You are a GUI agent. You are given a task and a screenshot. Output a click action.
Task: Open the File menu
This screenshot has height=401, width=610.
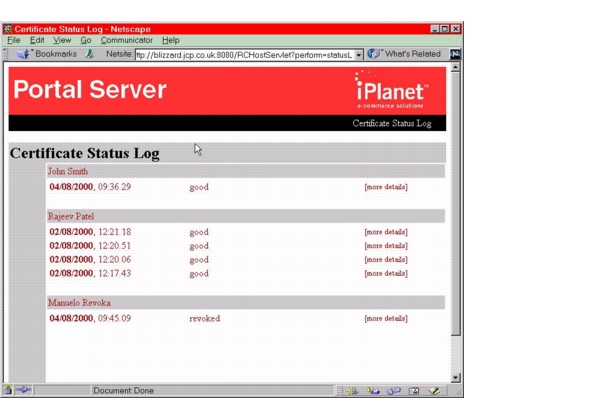(x=14, y=40)
